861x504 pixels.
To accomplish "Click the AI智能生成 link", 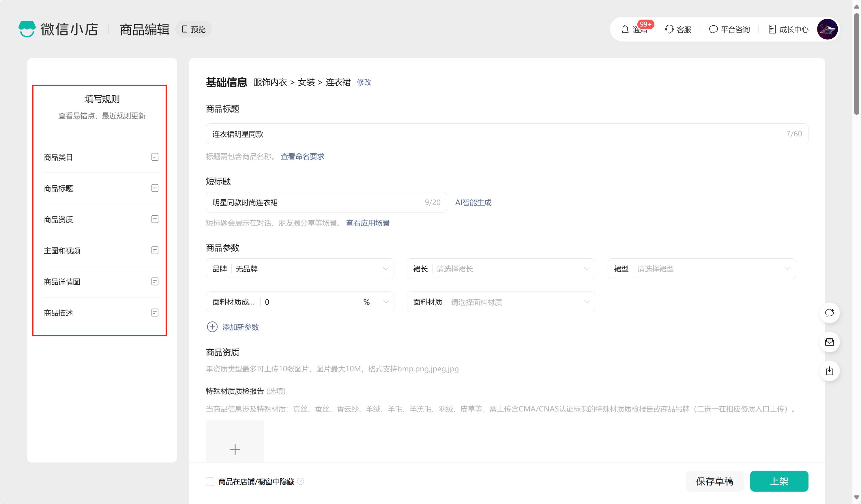I will pyautogui.click(x=473, y=202).
